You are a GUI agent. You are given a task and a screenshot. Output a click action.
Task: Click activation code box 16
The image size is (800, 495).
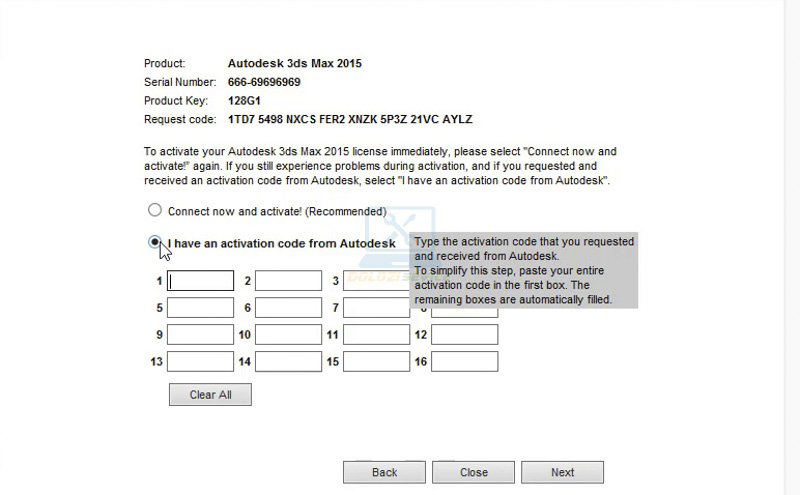point(464,362)
